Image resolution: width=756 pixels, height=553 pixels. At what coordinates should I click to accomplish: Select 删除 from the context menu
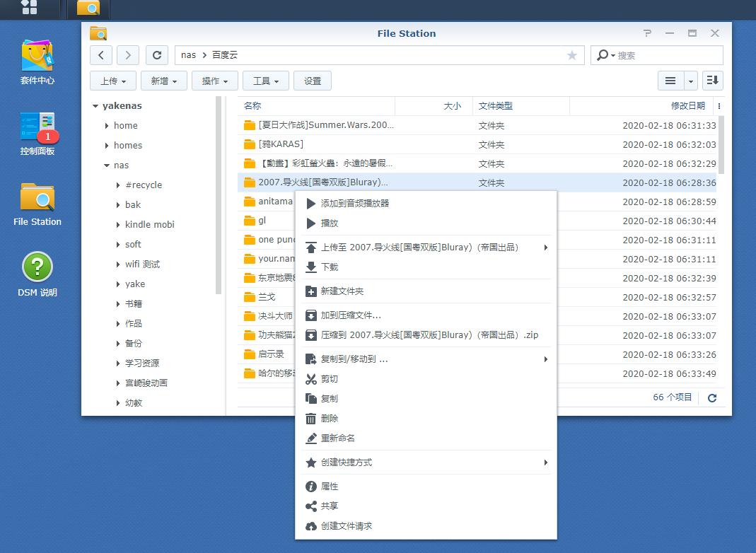point(330,418)
